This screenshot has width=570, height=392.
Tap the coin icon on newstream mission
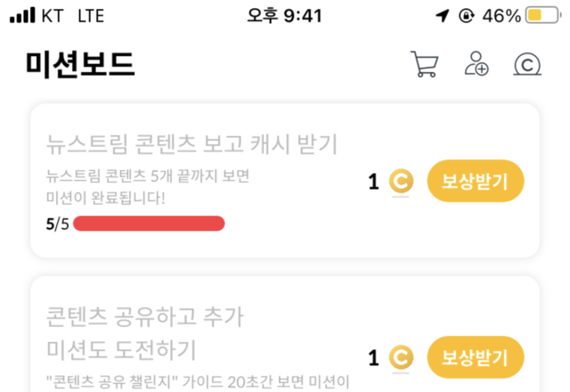402,182
